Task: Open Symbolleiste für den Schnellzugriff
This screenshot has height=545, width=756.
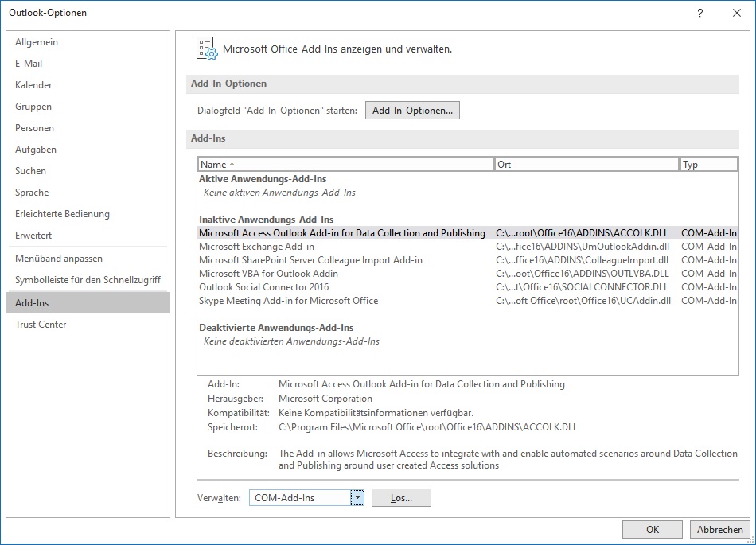Action: click(88, 280)
